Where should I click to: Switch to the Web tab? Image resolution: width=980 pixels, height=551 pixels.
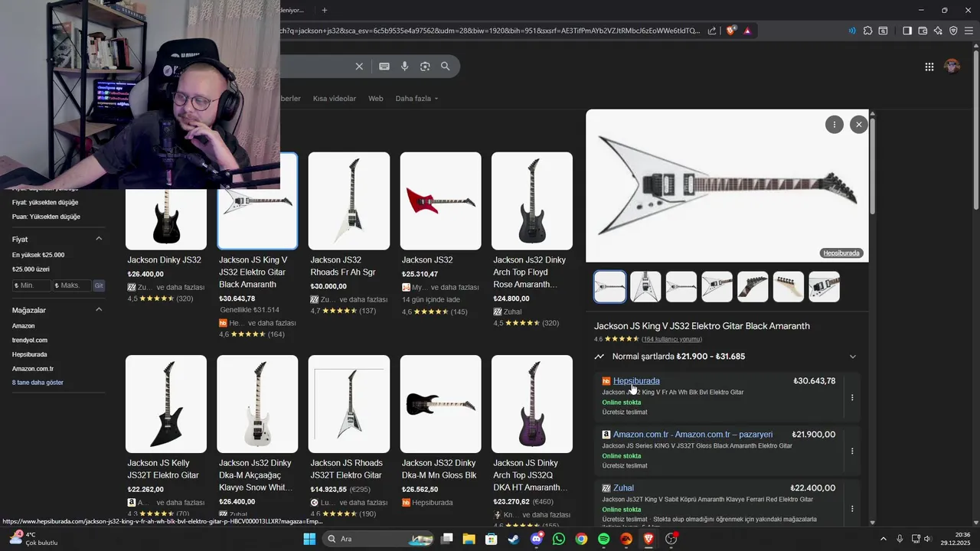376,98
